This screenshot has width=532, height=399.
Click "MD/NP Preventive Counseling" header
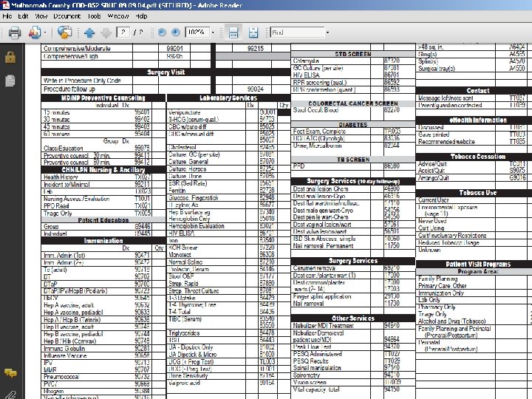click(x=103, y=98)
